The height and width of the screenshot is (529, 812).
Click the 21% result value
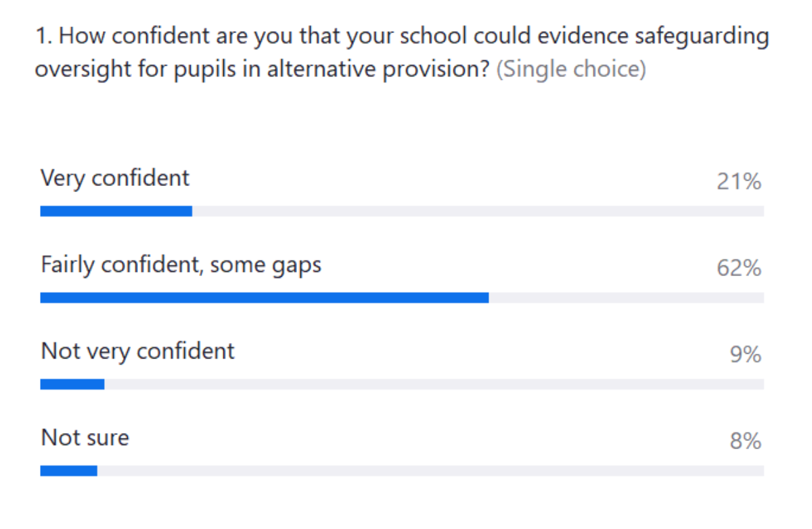[739, 182]
